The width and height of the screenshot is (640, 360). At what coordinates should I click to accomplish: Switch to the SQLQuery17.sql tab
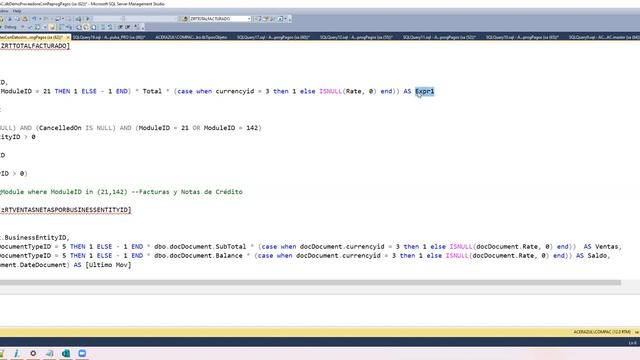273,37
